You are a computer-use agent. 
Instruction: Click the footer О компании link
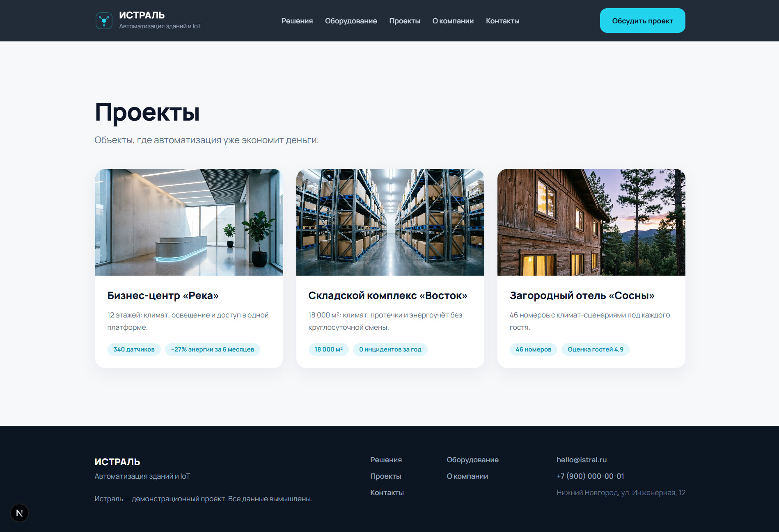click(467, 476)
